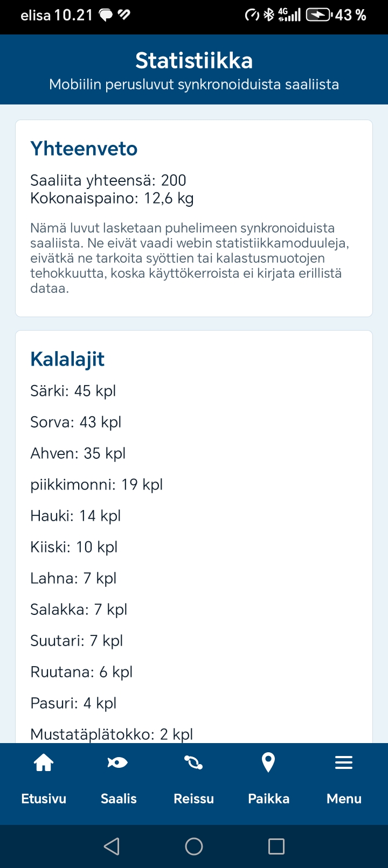Tap the recent apps square

276,846
